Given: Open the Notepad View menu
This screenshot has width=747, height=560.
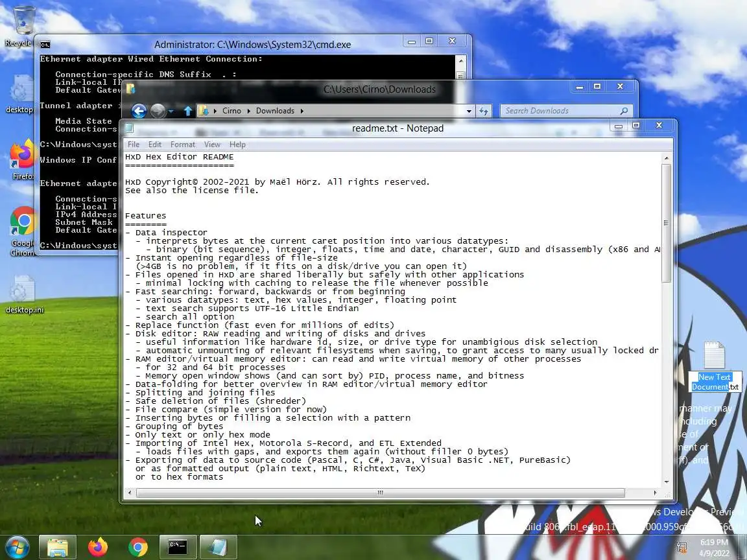Looking at the screenshot, I should click(x=212, y=145).
